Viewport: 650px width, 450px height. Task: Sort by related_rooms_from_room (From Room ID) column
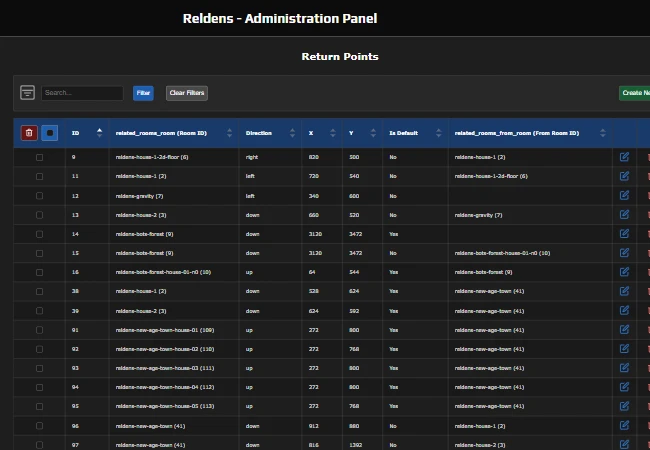coord(603,133)
